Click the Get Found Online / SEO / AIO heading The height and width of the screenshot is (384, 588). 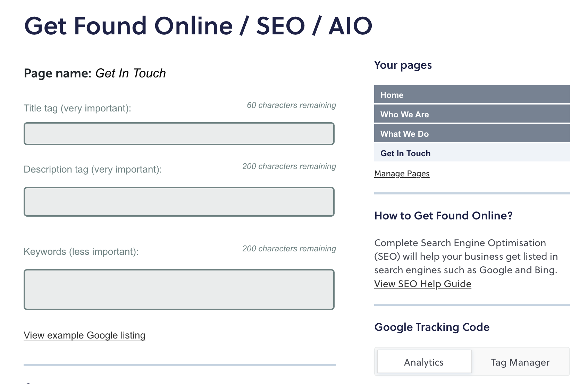coord(198,26)
